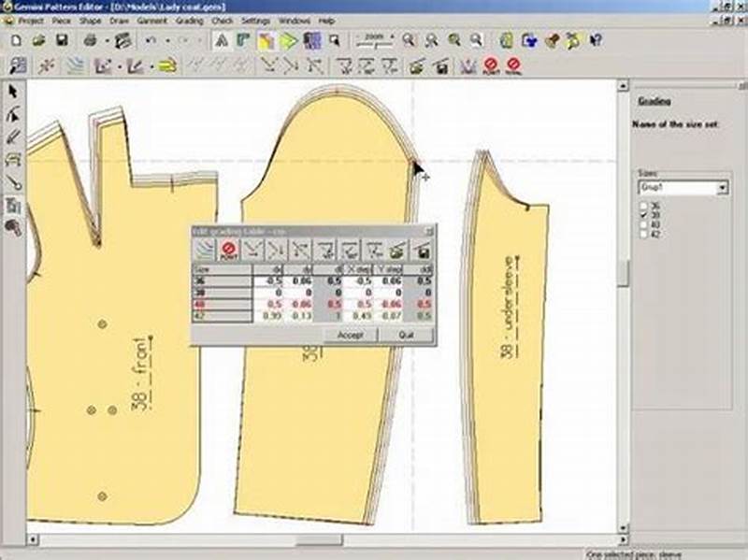
Task: Click the Print icon on the toolbar
Action: 89,39
